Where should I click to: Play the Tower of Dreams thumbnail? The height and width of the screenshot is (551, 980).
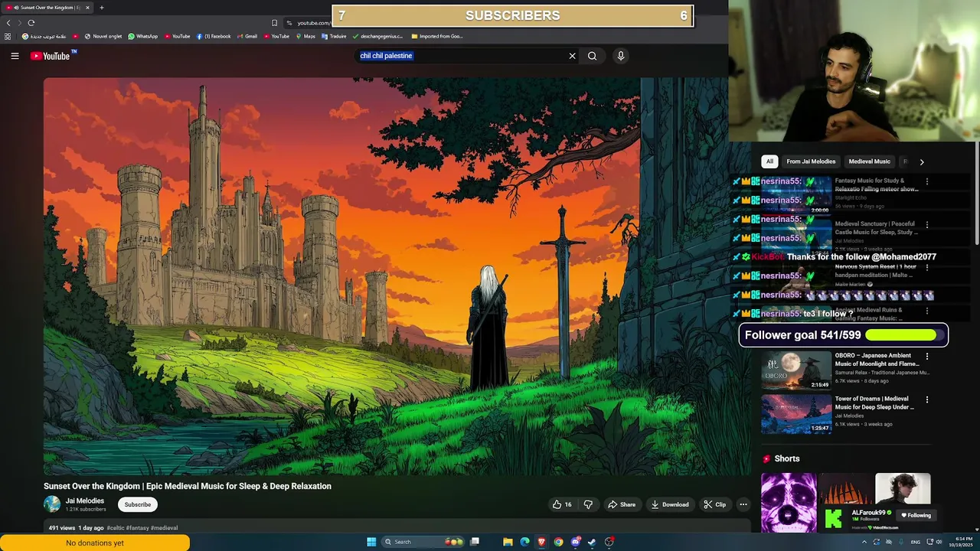(796, 413)
